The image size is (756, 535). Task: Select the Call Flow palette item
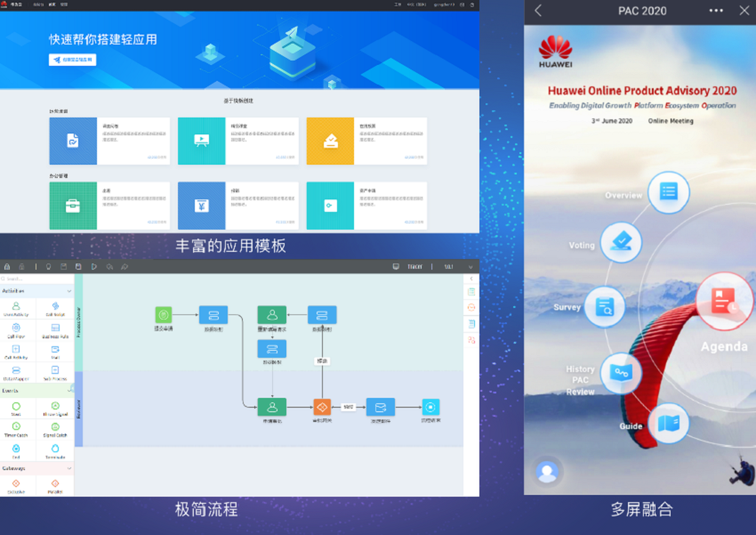point(16,331)
